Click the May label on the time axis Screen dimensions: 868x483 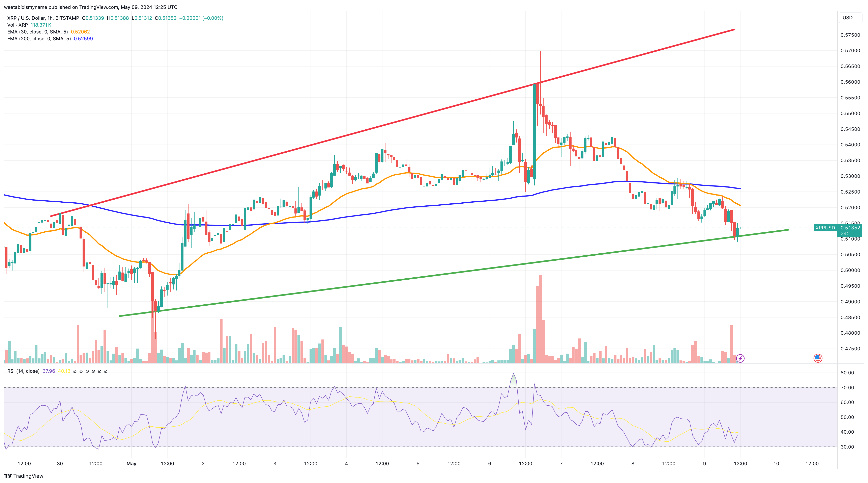tap(132, 463)
